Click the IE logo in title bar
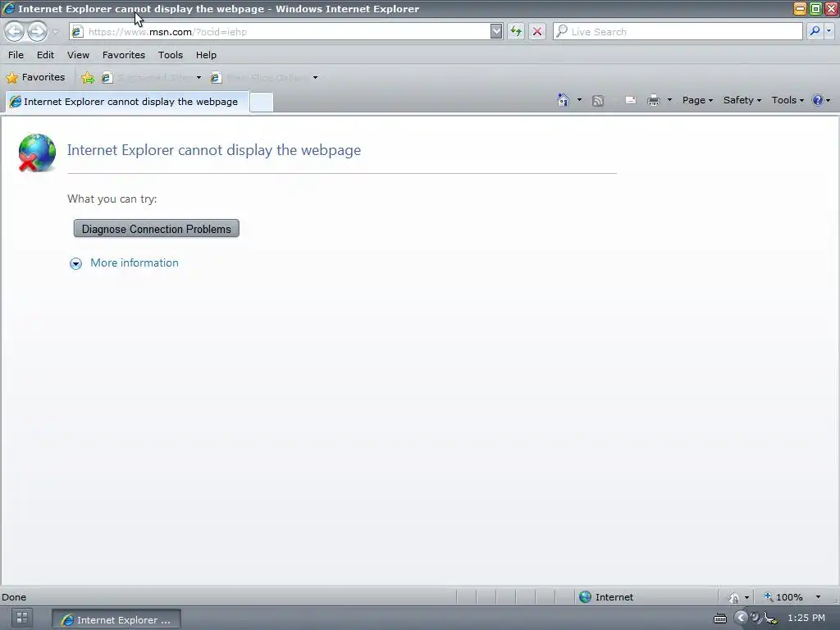The height and width of the screenshot is (630, 840). tap(8, 8)
